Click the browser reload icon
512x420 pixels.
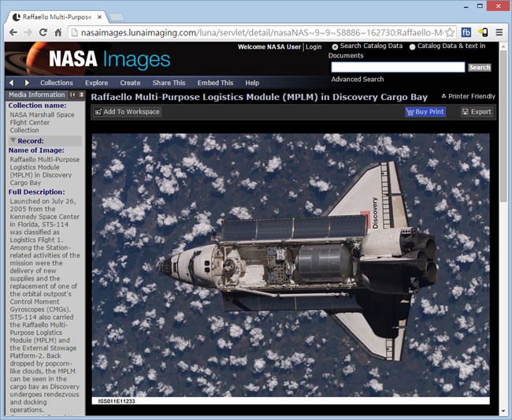click(43, 32)
